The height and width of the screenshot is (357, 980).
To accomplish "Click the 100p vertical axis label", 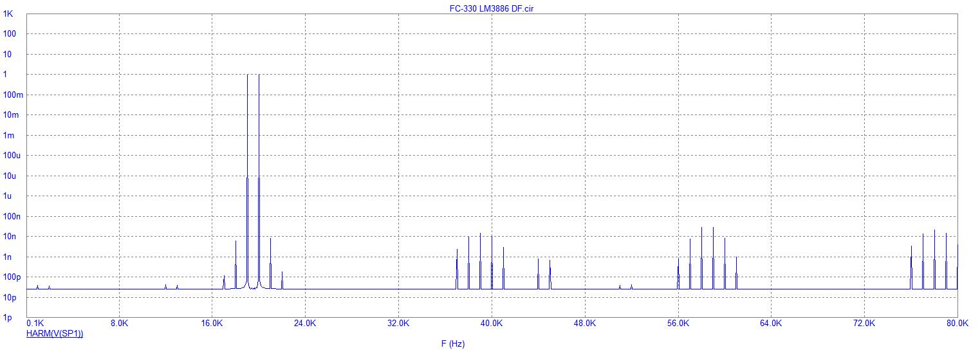I will tap(12, 277).
